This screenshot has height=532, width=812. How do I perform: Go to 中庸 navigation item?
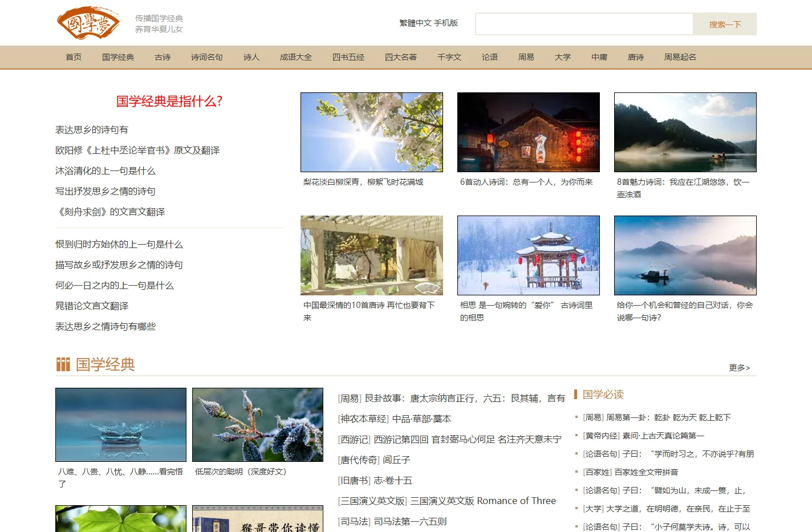coord(599,58)
